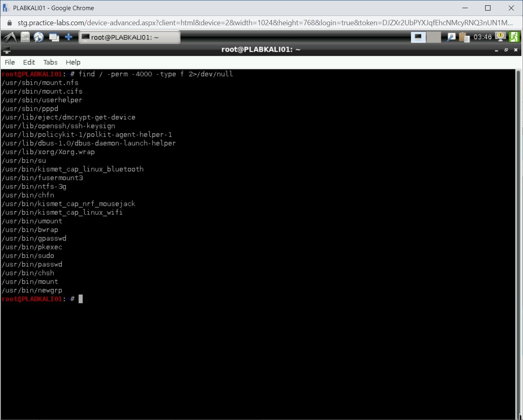Viewport: 523px width, 420px height.
Task: Open the Tabs menu
Action: (x=50, y=62)
